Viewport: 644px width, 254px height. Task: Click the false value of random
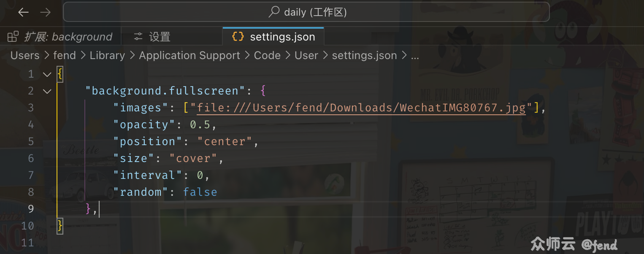(200, 192)
